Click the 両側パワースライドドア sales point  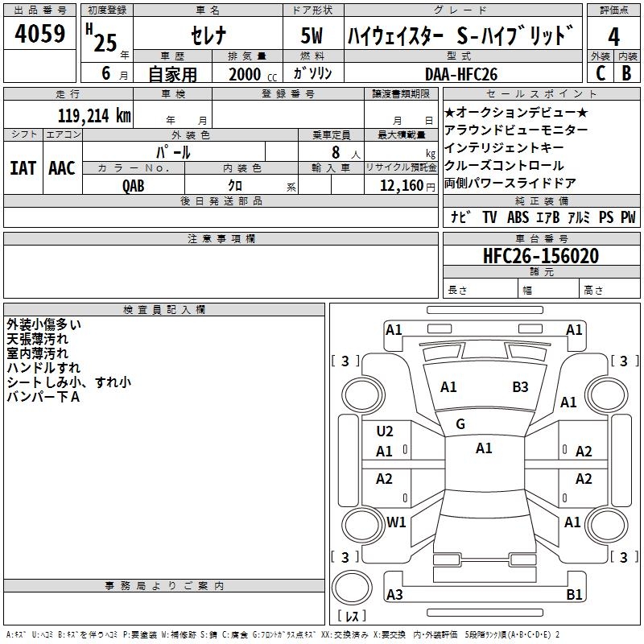click(510, 184)
